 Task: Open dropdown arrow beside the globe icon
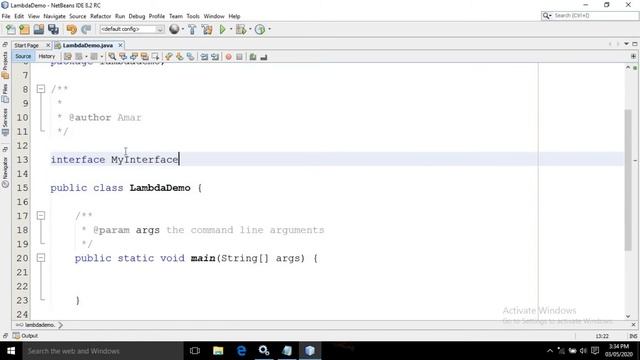(x=183, y=29)
